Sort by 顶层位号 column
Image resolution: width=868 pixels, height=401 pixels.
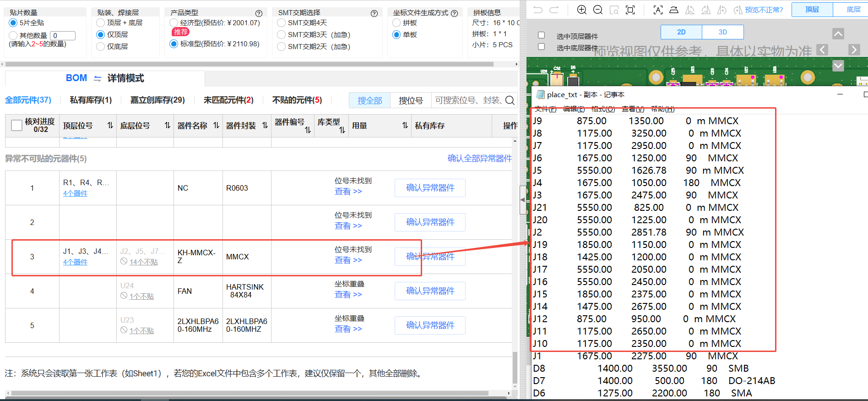point(110,125)
